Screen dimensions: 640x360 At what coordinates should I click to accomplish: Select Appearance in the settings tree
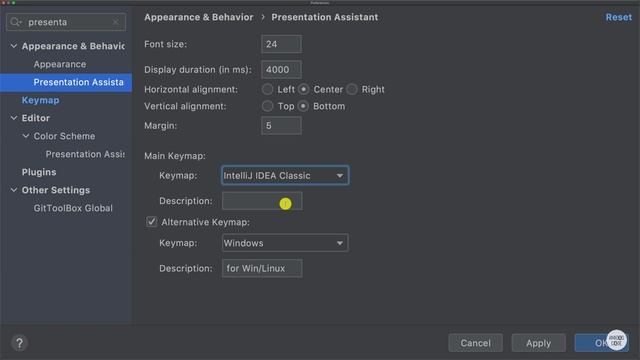60,64
